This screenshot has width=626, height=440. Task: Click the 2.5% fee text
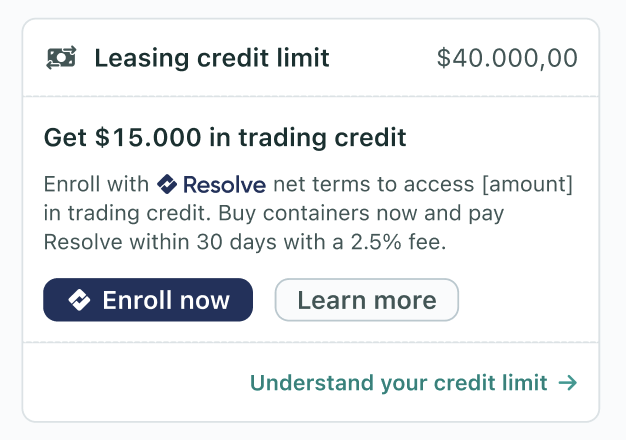coord(398,242)
